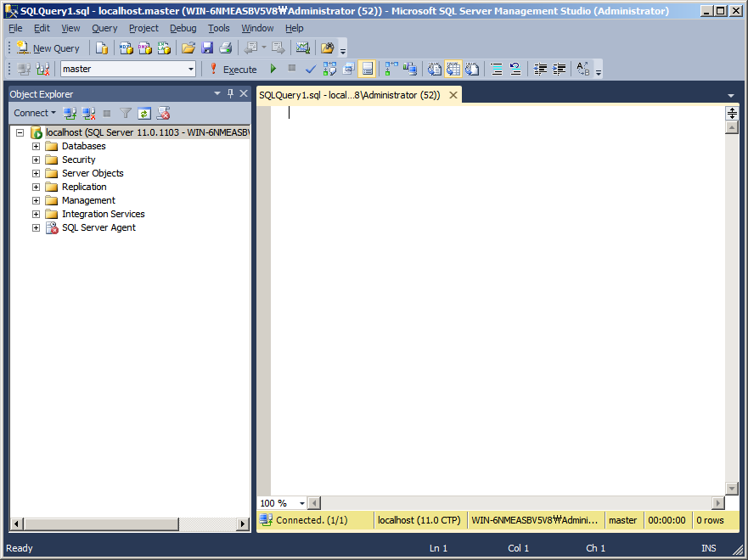748x560 pixels.
Task: Toggle Include Client Statistics
Action: click(x=410, y=69)
